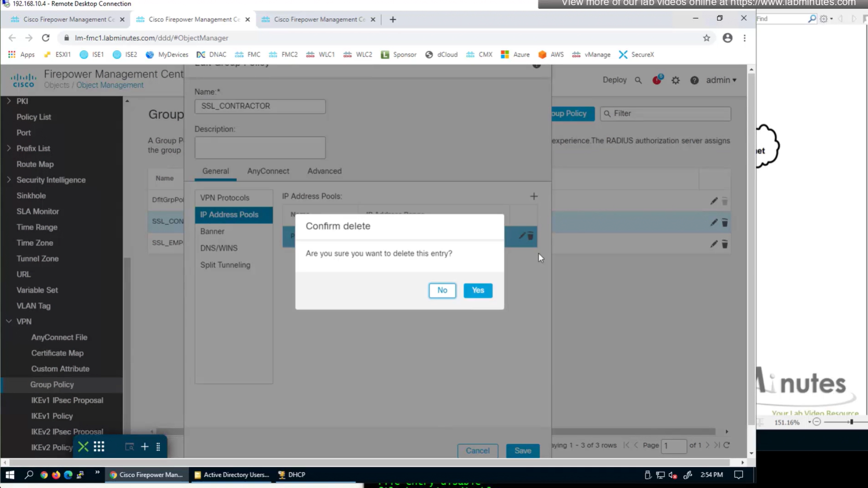Click the Name text field

pos(260,106)
